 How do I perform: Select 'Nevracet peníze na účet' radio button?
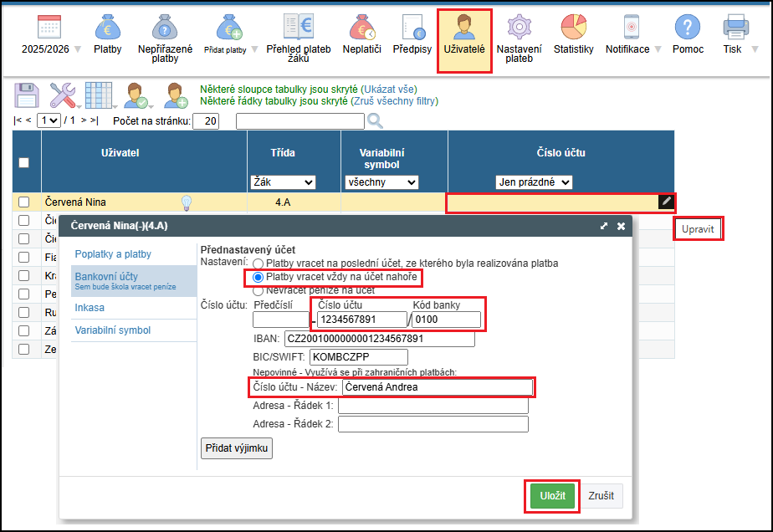tap(259, 290)
